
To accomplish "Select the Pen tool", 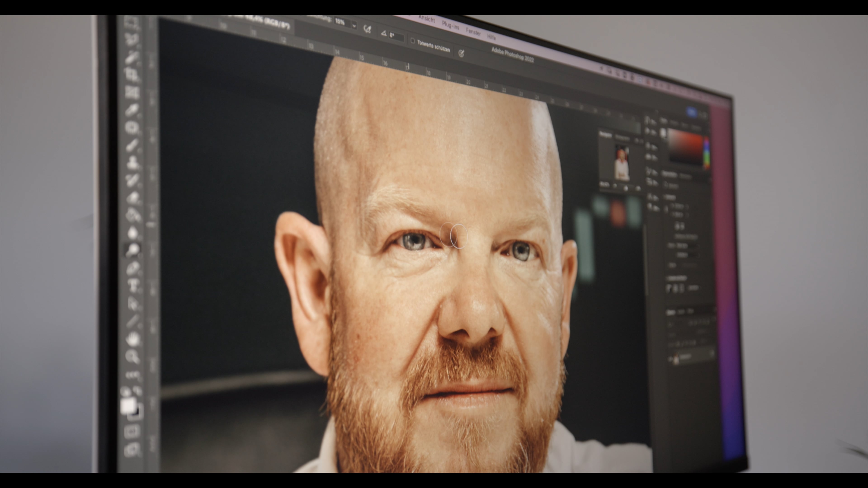I will pos(133,268).
